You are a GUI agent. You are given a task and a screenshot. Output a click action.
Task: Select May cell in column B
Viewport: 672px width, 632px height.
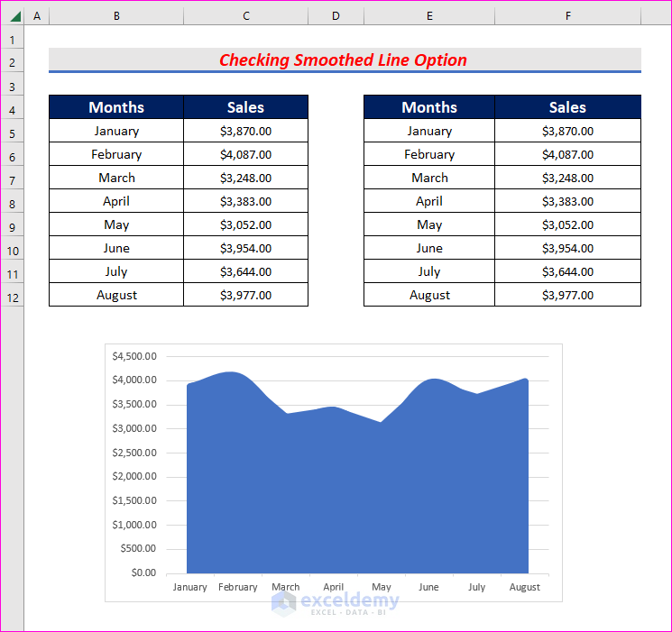pos(116,224)
